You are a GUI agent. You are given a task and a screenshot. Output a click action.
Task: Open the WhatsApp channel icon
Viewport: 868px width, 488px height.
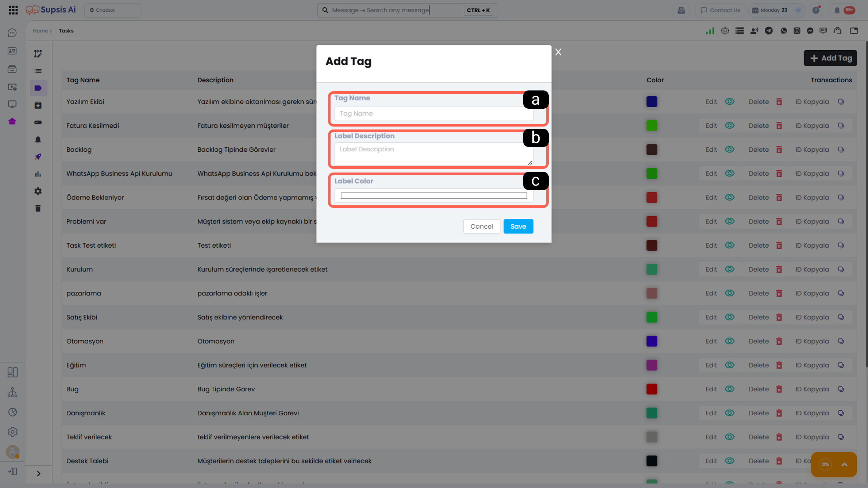click(783, 31)
